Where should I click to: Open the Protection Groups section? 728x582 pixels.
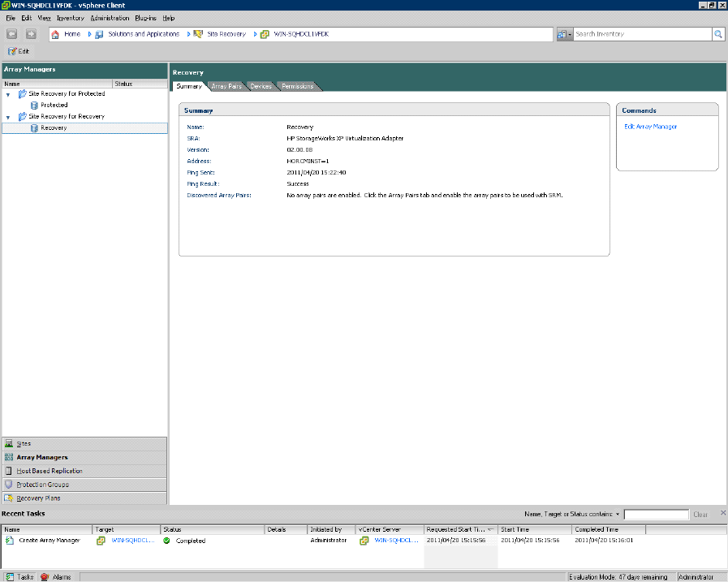(x=42, y=485)
